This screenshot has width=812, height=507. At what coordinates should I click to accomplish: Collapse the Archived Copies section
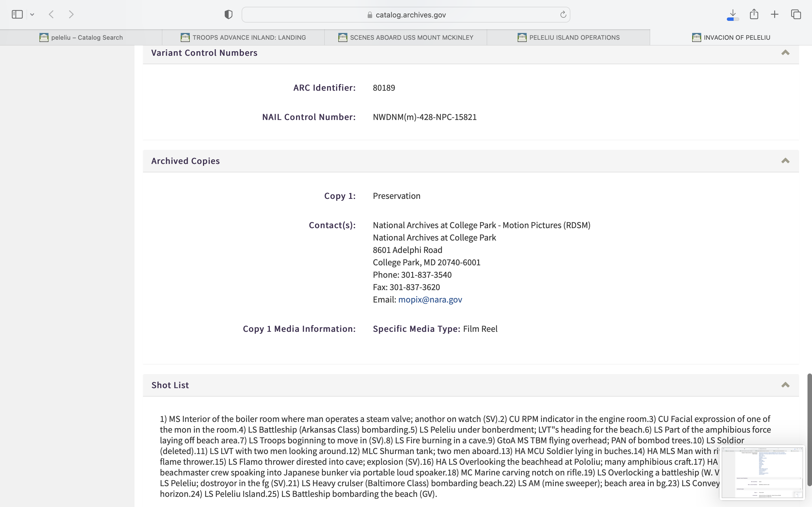[x=785, y=161]
